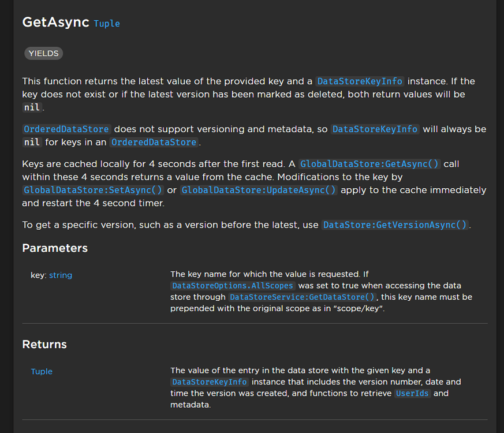Open the Tuple type next to GetAsync heading
Viewport: 504px width, 433px height.
[107, 24]
